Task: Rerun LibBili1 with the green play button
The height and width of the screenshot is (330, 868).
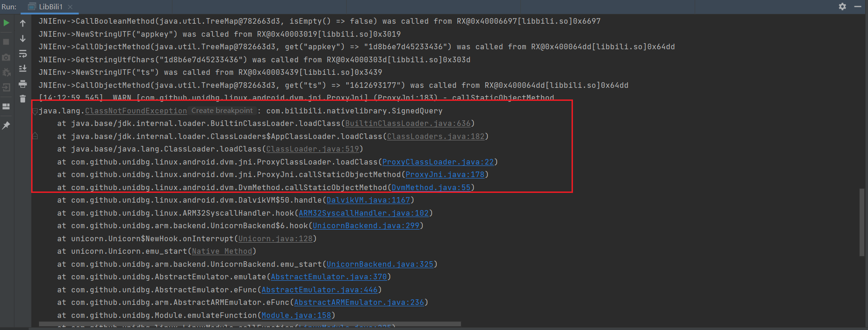Action: [7, 23]
